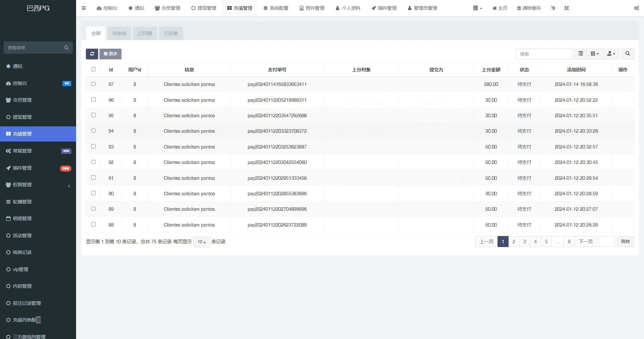Click the magnifier advanced search button

[x=628, y=54]
